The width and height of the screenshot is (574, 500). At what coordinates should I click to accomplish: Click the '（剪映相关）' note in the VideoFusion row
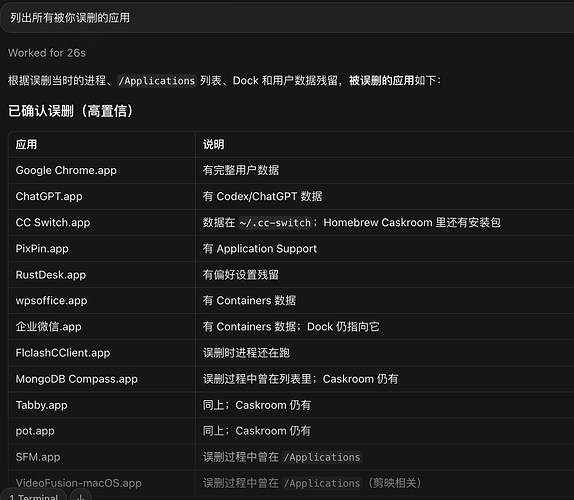[x=395, y=483]
